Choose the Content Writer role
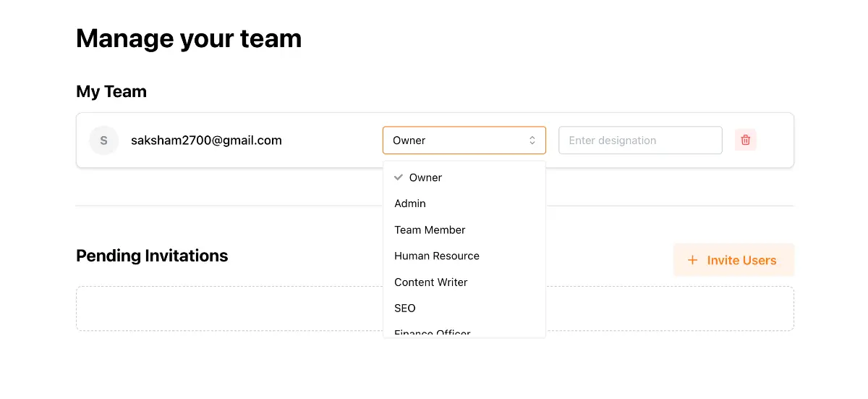Screen dimensions: 868x399 (x=431, y=282)
